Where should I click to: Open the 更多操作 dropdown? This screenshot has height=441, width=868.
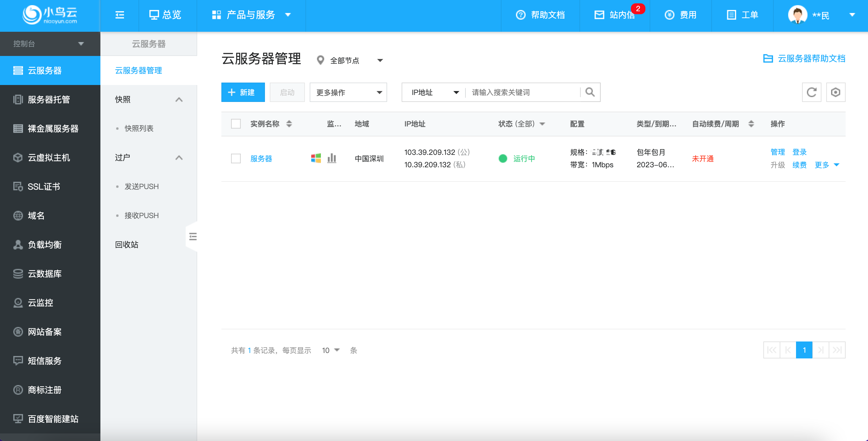pos(348,92)
